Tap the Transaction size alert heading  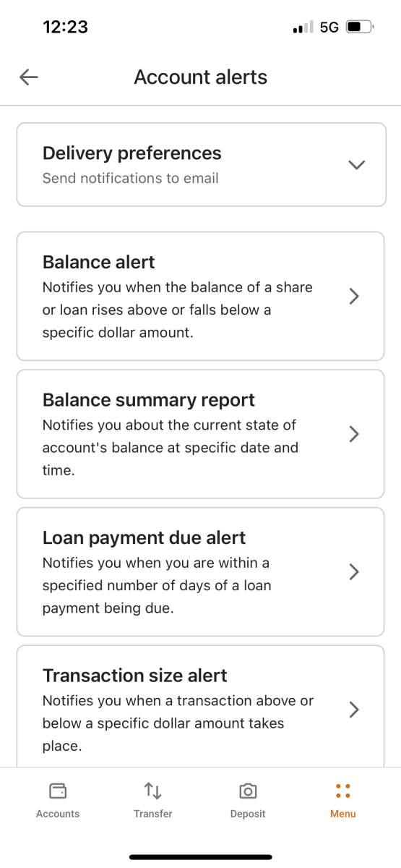click(135, 676)
